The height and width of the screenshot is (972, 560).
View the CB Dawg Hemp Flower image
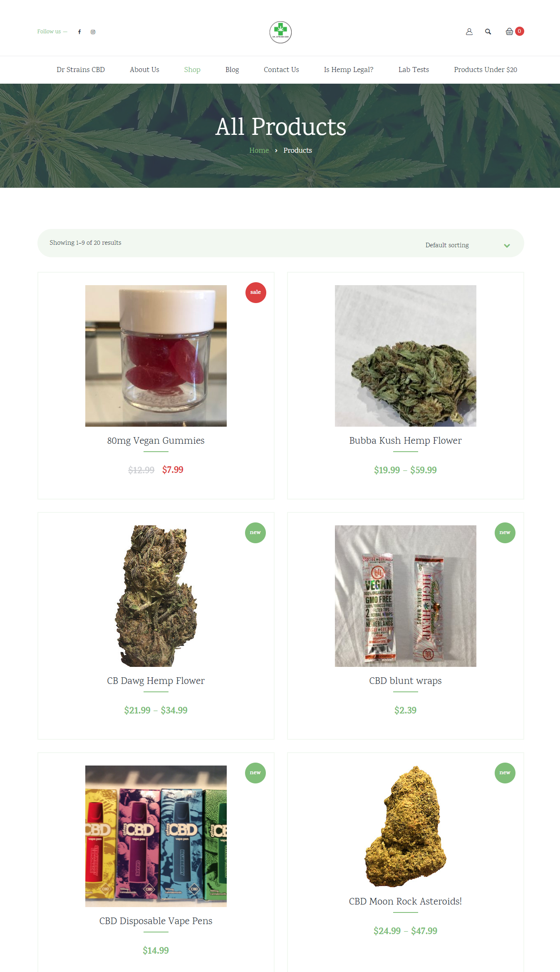[156, 596]
